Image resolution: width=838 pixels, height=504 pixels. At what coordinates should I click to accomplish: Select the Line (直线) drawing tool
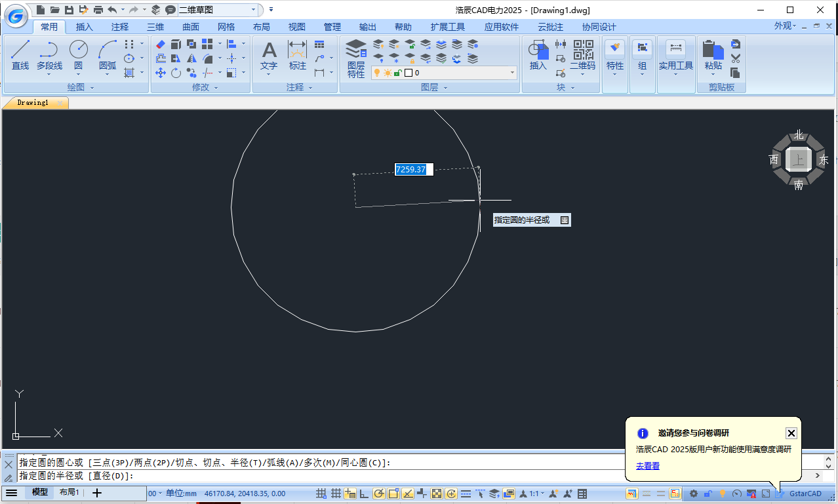coord(20,54)
